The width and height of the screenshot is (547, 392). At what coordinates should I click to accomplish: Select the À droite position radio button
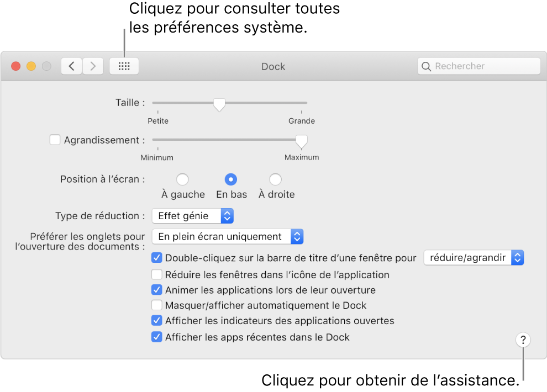[x=275, y=179]
